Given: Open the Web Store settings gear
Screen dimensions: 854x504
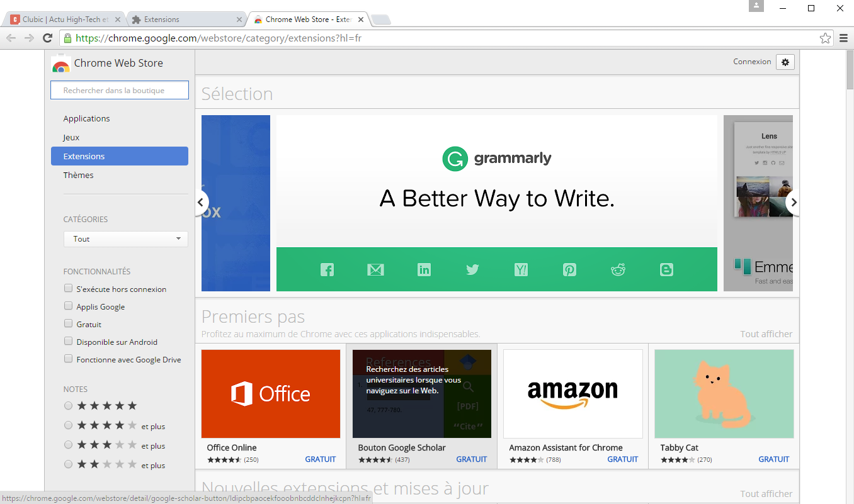Looking at the screenshot, I should pyautogui.click(x=785, y=62).
